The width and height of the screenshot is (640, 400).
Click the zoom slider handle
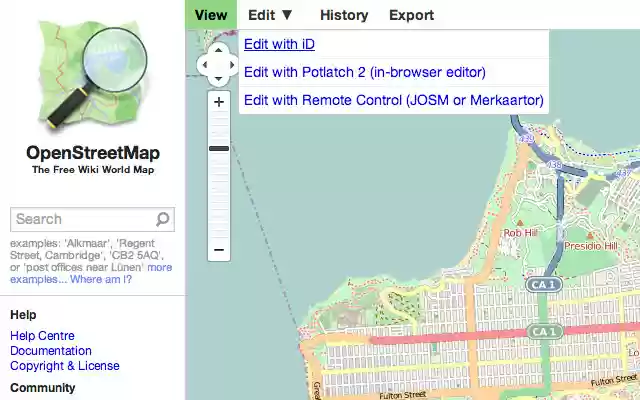[219, 149]
